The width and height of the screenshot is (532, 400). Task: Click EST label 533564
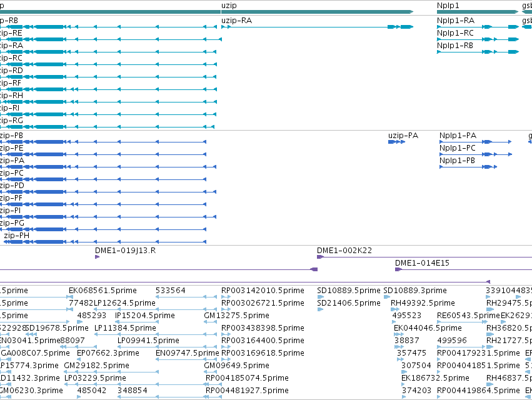tap(170, 291)
